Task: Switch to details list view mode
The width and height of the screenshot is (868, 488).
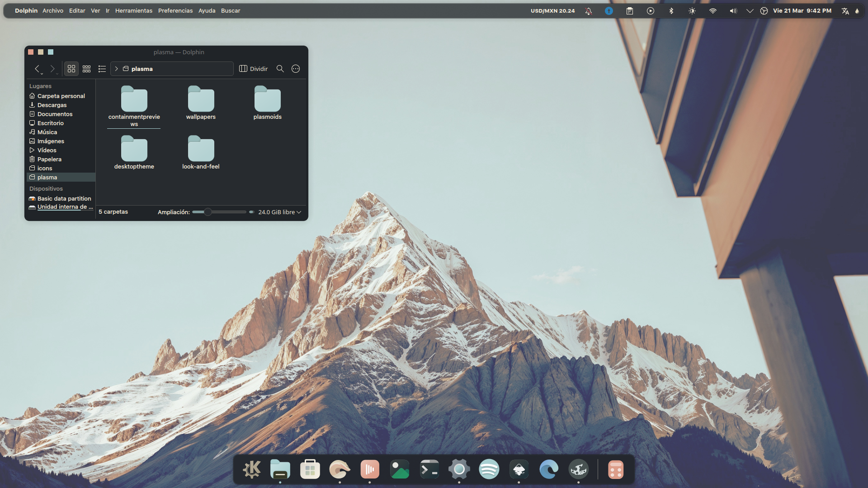Action: [x=102, y=69]
